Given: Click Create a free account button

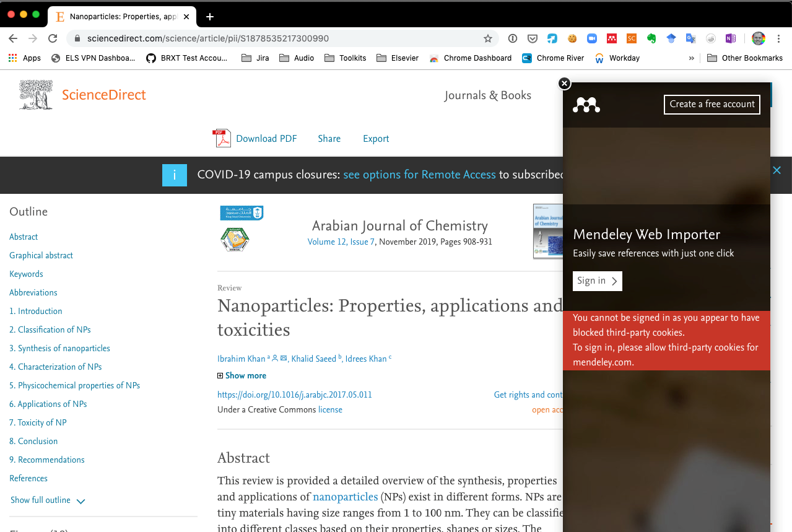Looking at the screenshot, I should (x=711, y=104).
